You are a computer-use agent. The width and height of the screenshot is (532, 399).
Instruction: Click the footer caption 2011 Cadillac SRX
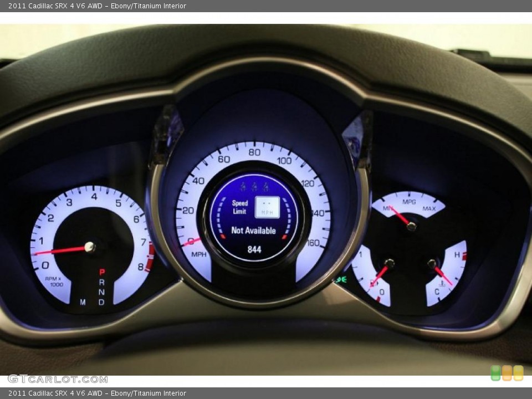click(97, 393)
